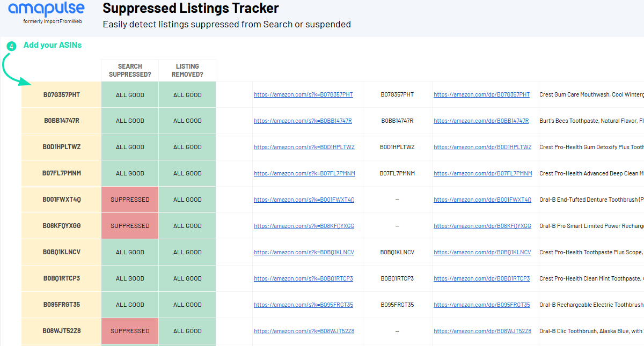This screenshot has height=346, width=644.
Task: Select found-ASIN cell B0D1HPLTWZ in middle column
Action: pyautogui.click(x=397, y=147)
